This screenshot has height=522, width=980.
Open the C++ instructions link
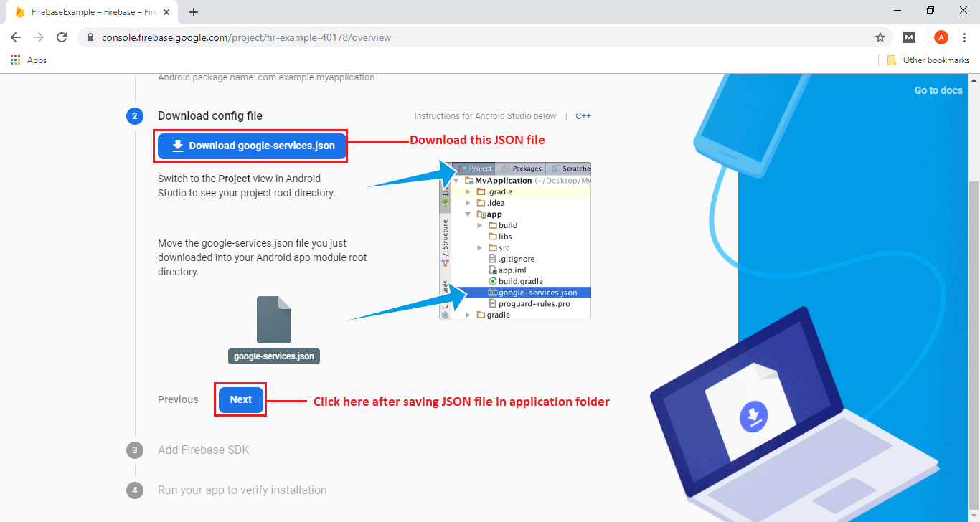pos(583,116)
